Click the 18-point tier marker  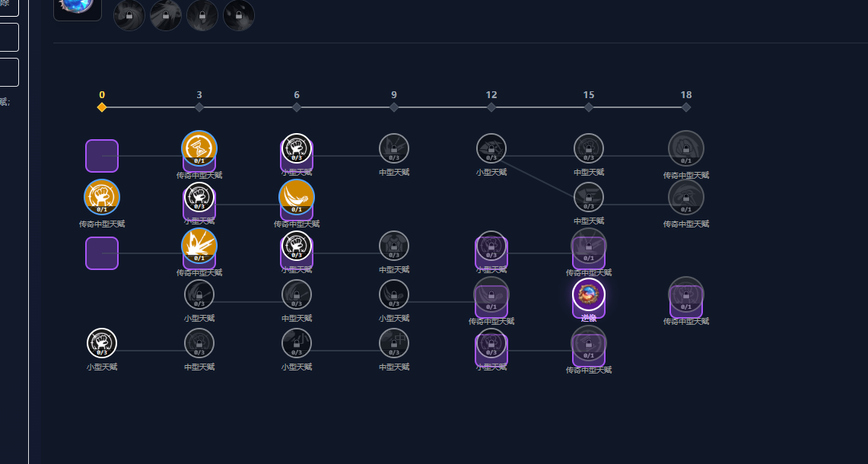click(x=686, y=107)
